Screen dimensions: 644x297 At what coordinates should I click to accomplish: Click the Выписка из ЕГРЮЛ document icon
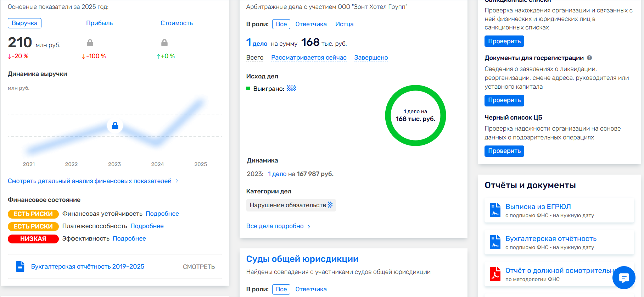[495, 210]
